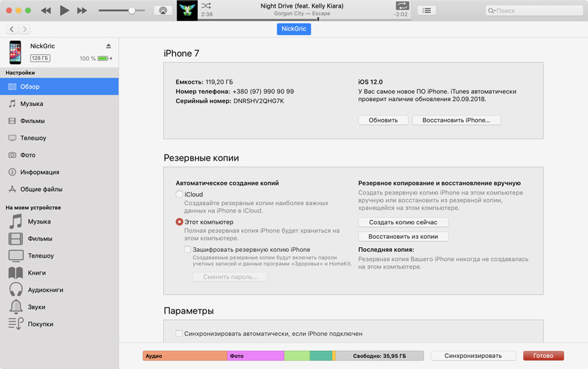
Task: Open Аудиокниги on the device
Action: (59, 290)
